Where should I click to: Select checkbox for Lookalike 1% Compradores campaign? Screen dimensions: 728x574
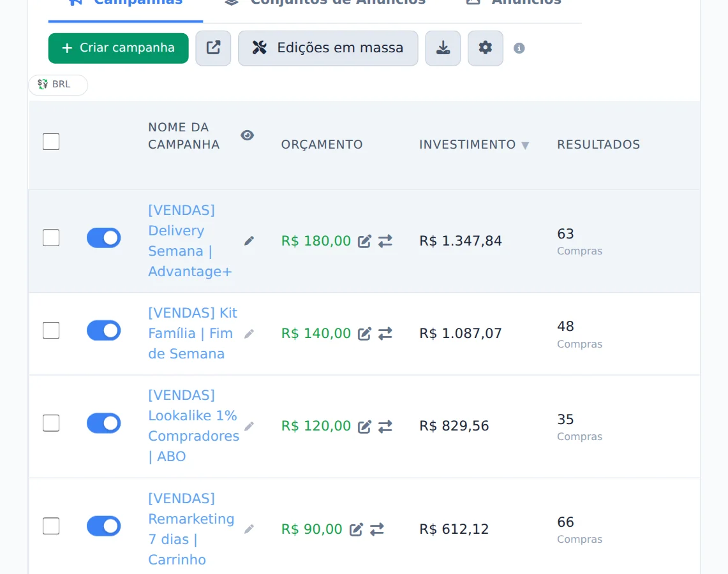click(x=51, y=423)
